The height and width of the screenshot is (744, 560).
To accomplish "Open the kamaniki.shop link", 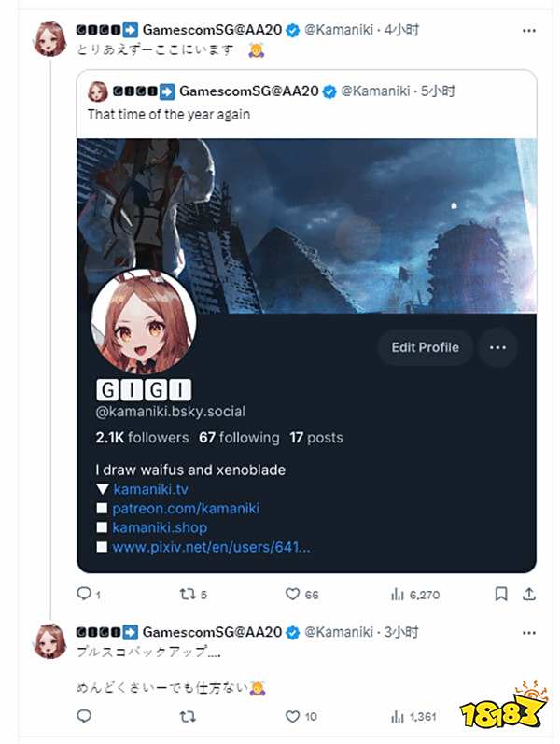I will [x=160, y=527].
